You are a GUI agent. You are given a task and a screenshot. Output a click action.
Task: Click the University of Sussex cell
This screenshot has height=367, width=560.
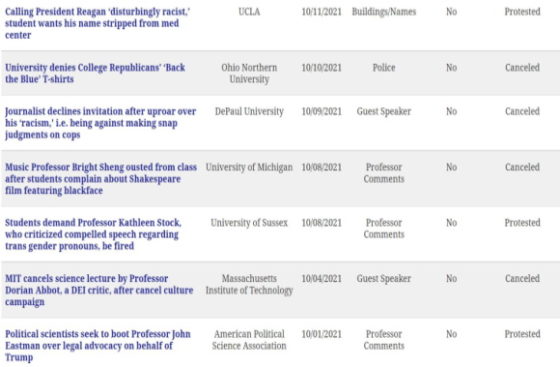click(249, 223)
